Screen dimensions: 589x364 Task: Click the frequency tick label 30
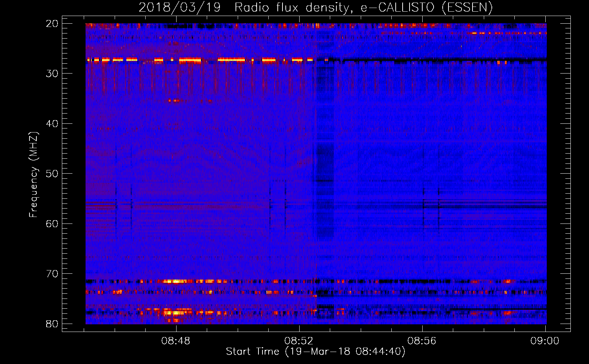[52, 74]
